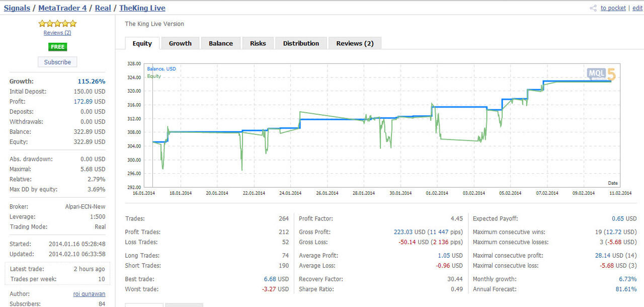Click the Growth value 115.26%
Screen dimensions: 644x307
(92, 81)
